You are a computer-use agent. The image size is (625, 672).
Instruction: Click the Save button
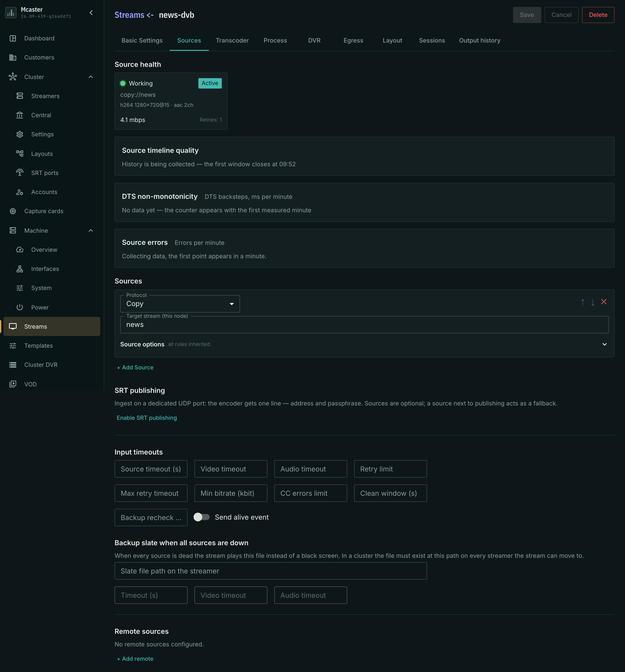[527, 15]
